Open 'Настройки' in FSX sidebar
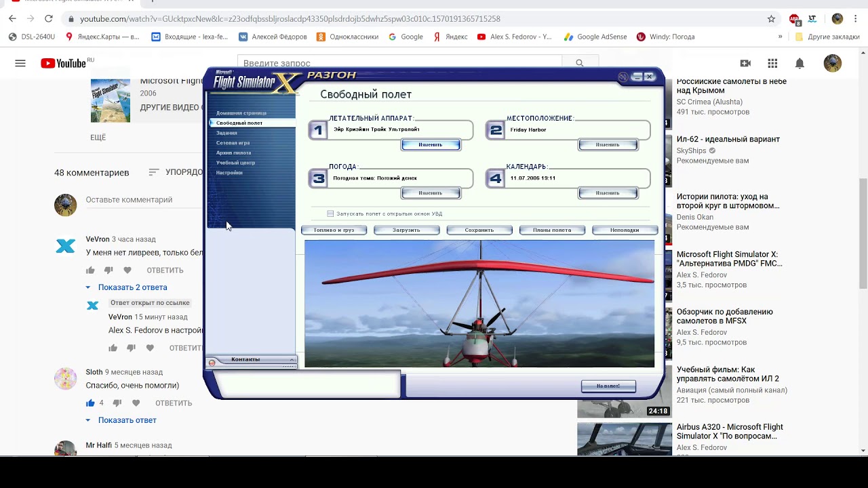Image resolution: width=868 pixels, height=488 pixels. [229, 173]
